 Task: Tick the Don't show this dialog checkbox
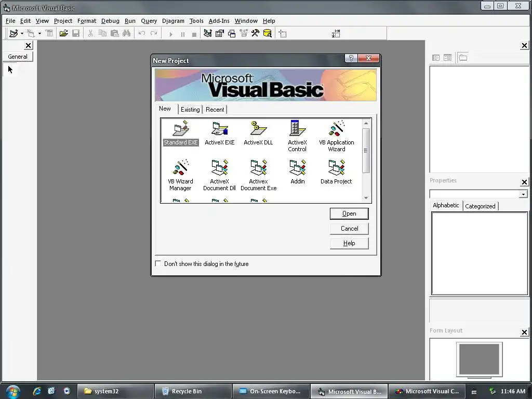158,263
